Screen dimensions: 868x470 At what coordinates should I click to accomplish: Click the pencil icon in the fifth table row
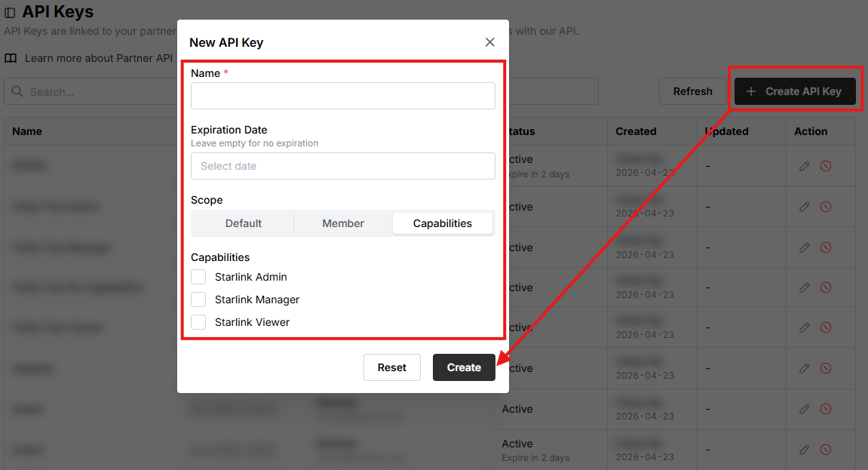805,327
